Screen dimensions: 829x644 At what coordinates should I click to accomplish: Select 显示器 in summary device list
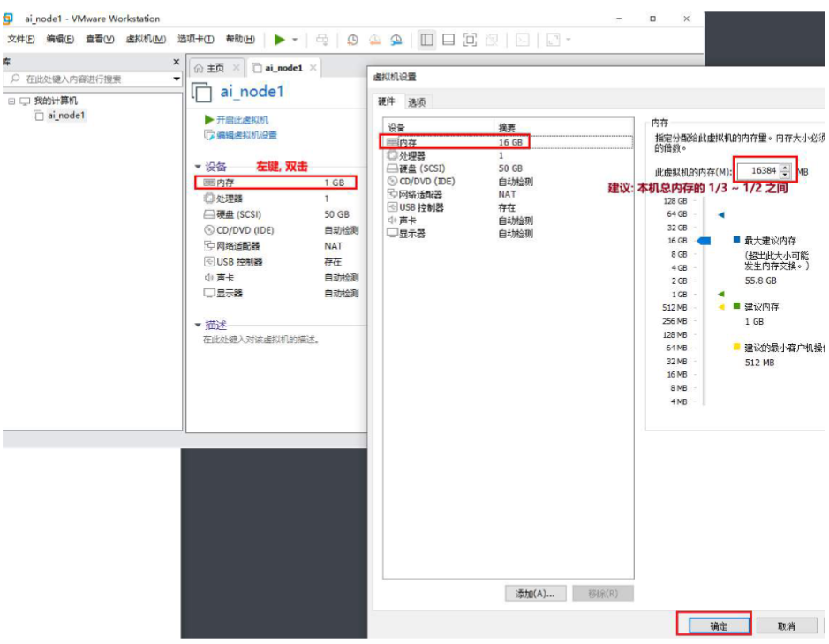click(281, 293)
